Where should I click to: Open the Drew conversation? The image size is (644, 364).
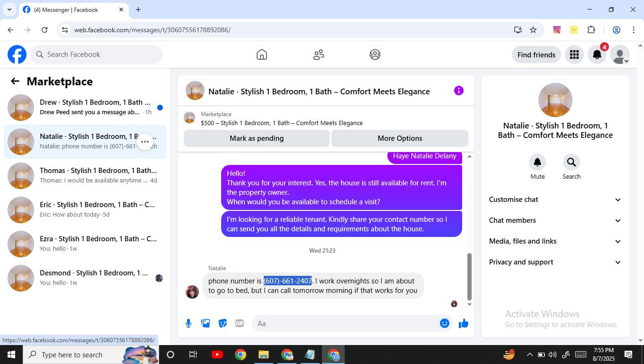[x=85, y=107]
